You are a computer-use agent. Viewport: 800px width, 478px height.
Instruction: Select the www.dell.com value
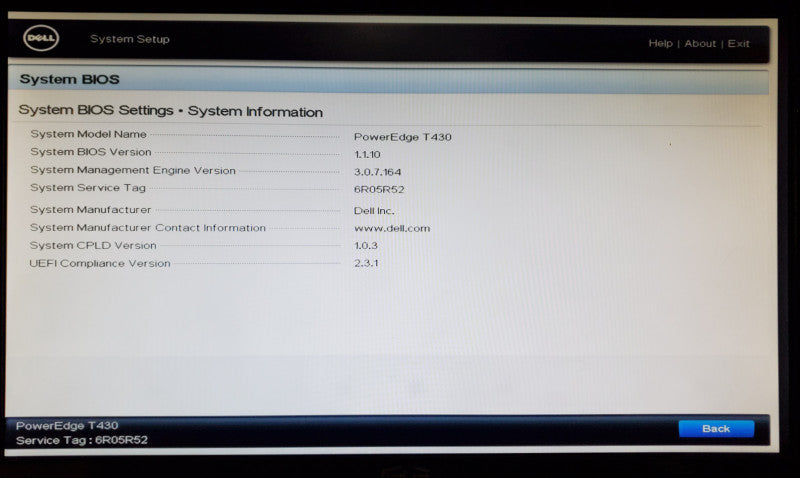tap(392, 228)
